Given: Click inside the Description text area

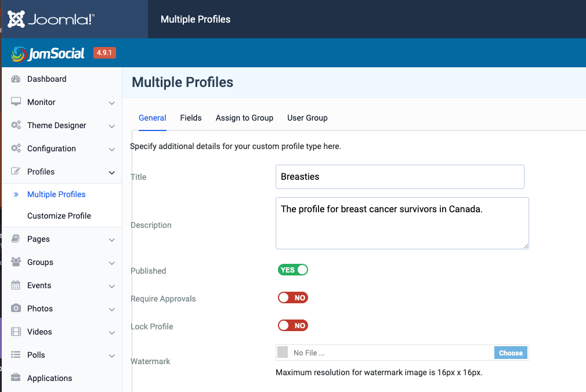Looking at the screenshot, I should pos(402,223).
